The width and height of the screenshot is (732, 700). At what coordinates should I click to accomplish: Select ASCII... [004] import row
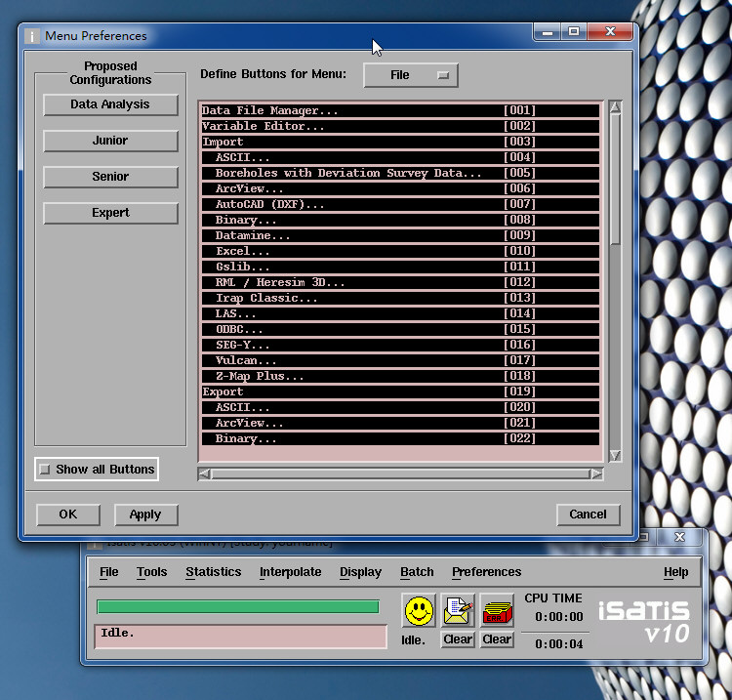click(x=400, y=157)
